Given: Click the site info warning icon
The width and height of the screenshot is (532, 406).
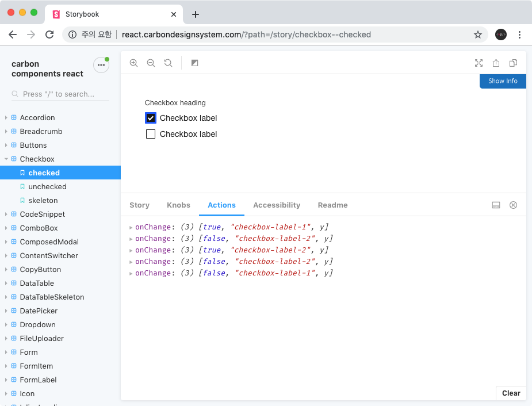Looking at the screenshot, I should click(72, 35).
